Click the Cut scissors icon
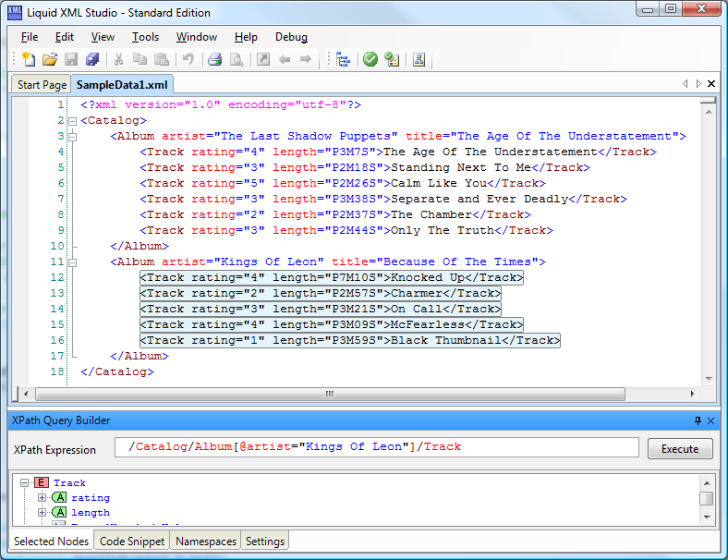 pos(118,59)
